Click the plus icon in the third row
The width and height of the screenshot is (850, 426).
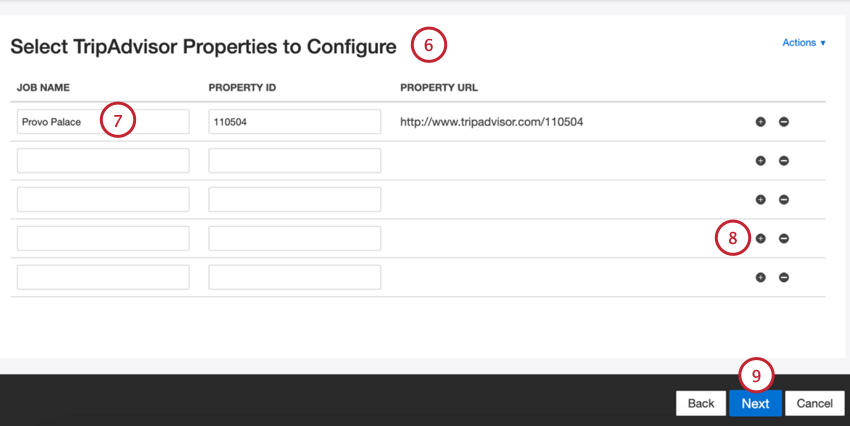[x=760, y=199]
